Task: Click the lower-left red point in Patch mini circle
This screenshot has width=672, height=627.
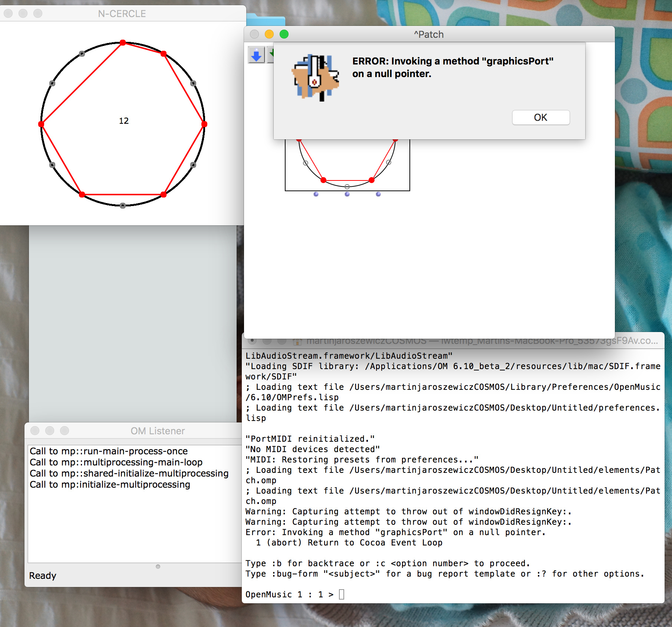Action: point(323,180)
